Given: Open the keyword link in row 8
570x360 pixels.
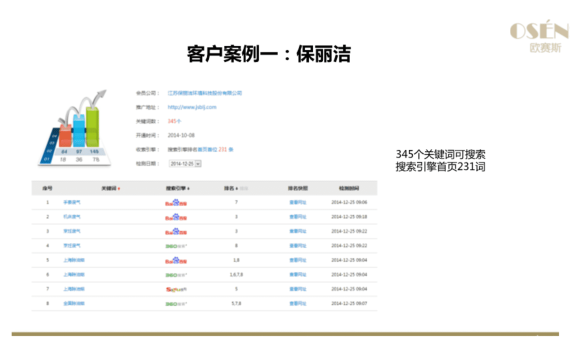Looking at the screenshot, I should (74, 303).
